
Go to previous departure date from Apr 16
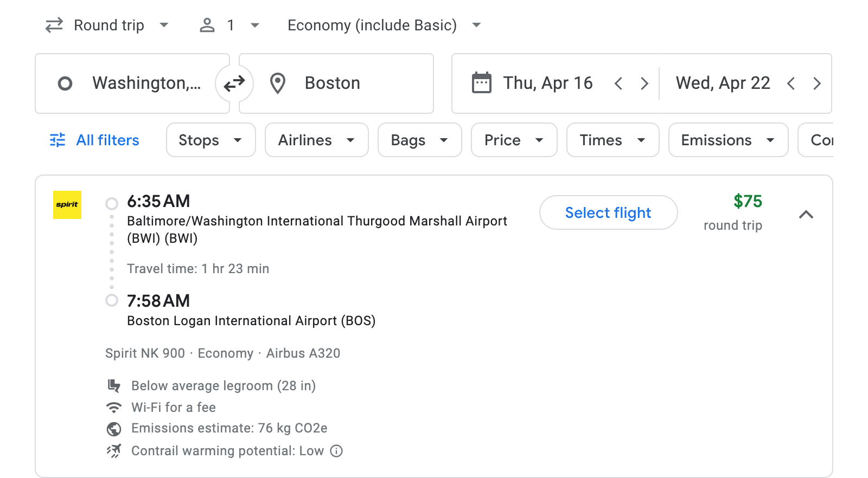[618, 83]
